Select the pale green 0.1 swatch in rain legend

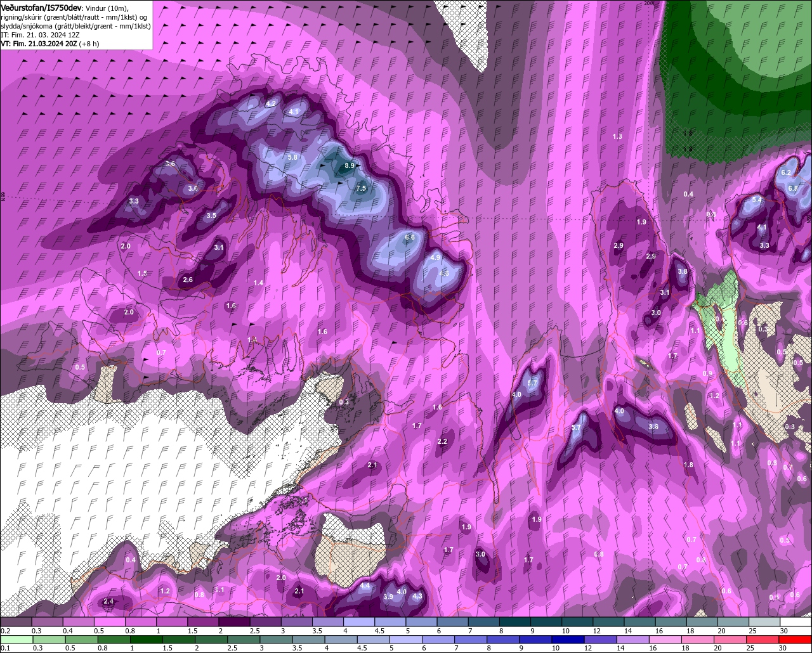click(16, 640)
